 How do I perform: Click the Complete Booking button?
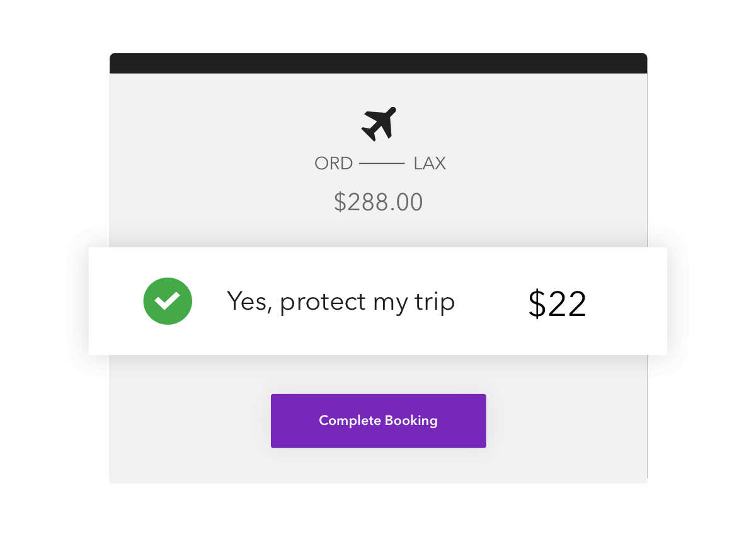click(379, 421)
